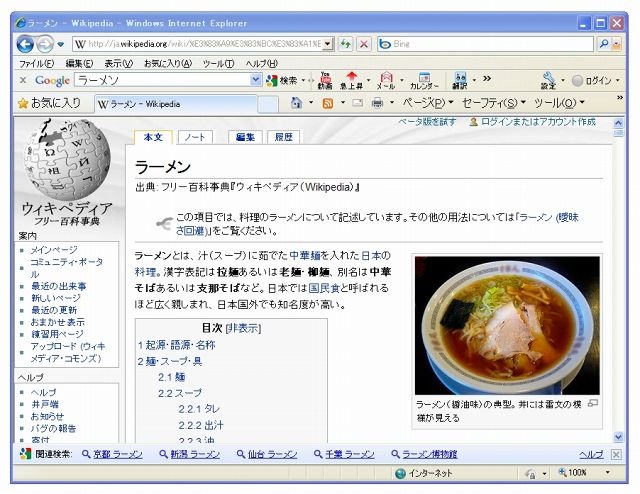Open the 100% zoom level dropdown
The height and width of the screenshot is (494, 640).
608,473
